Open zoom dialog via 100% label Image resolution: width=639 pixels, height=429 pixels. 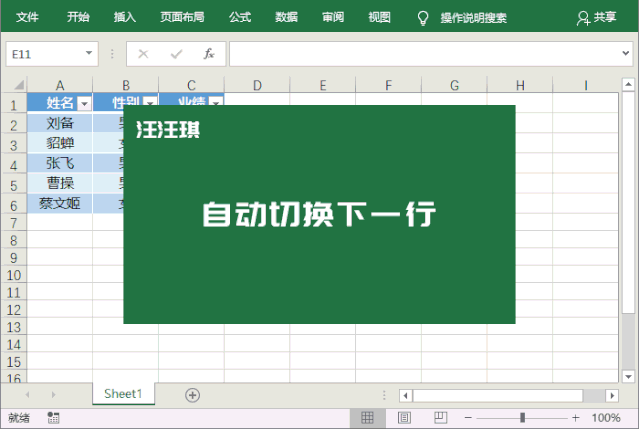click(x=606, y=418)
